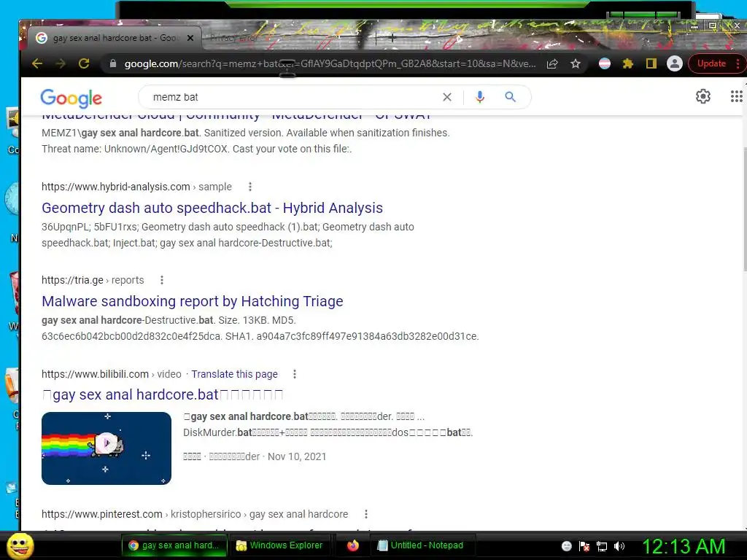Switch to the 'Privacy error' tab
Screen dimensions: 747x560
tap(236, 38)
